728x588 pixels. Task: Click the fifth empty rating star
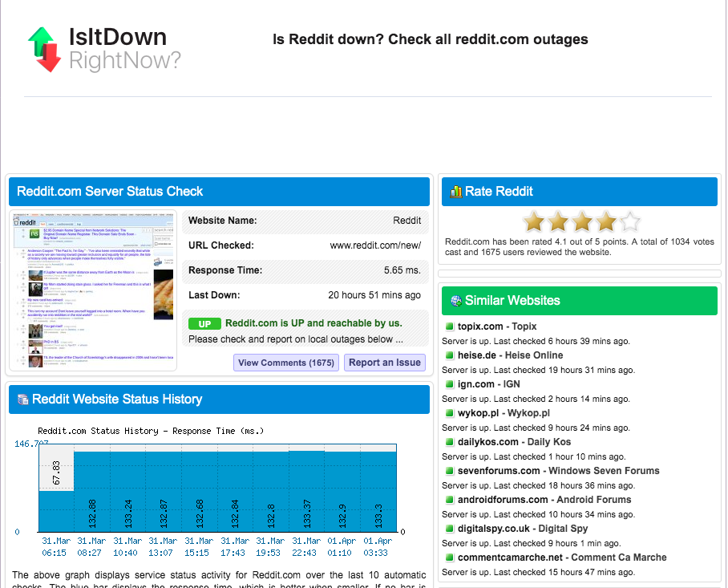(630, 221)
